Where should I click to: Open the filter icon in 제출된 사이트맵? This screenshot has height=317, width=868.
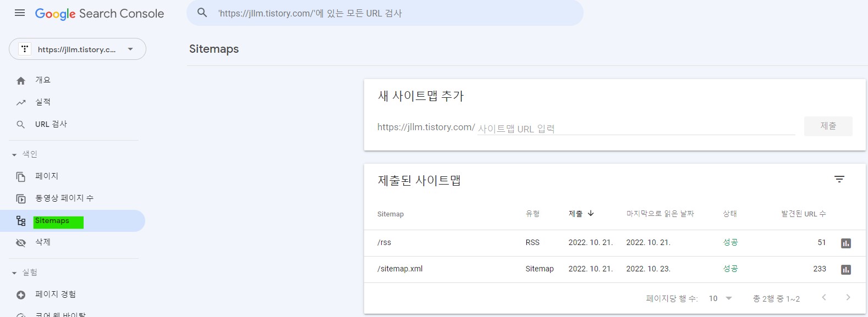[x=839, y=179]
